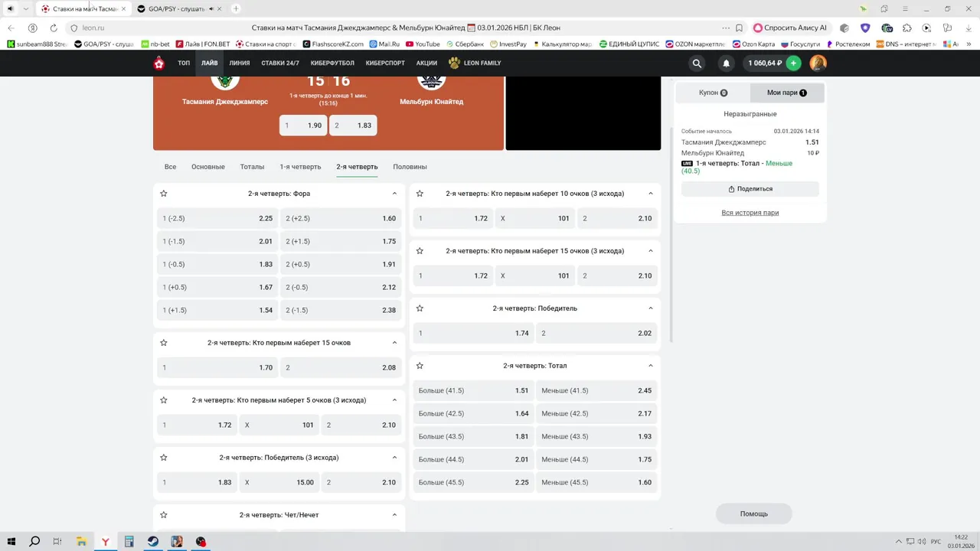Collapse 'Кто первым наберет 15 очков (3 исхода)' section
The image size is (980, 551).
point(651,251)
